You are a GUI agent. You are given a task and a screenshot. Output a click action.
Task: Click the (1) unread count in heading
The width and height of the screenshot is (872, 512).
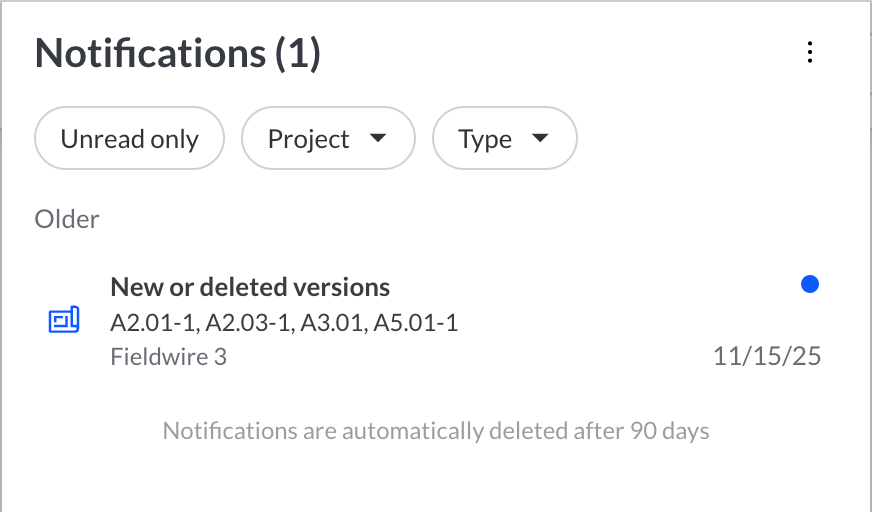coord(298,53)
